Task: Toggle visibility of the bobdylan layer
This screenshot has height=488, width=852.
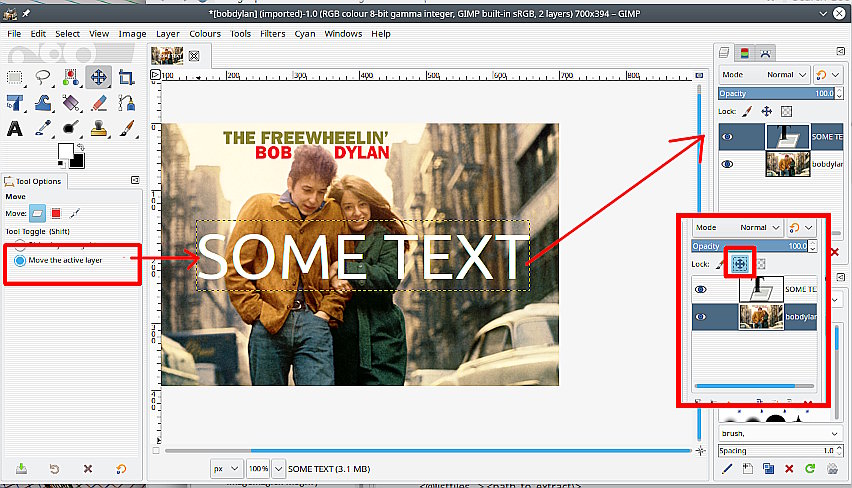Action: pos(727,164)
